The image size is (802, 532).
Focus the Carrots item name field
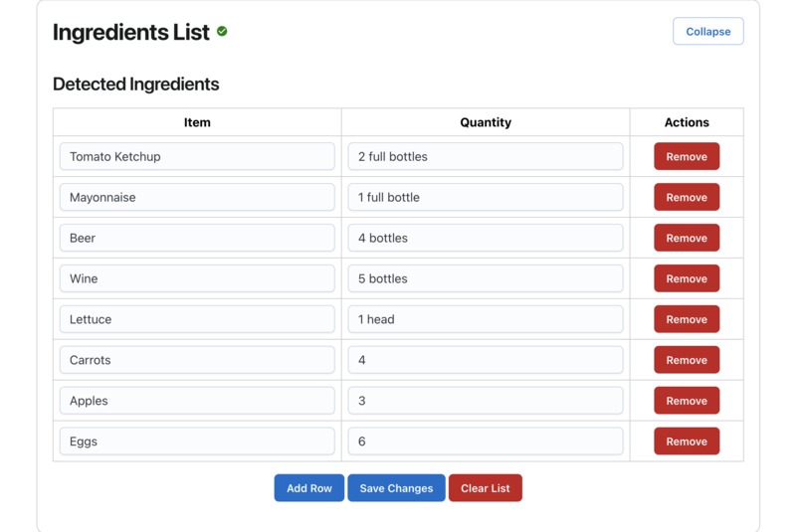click(197, 360)
